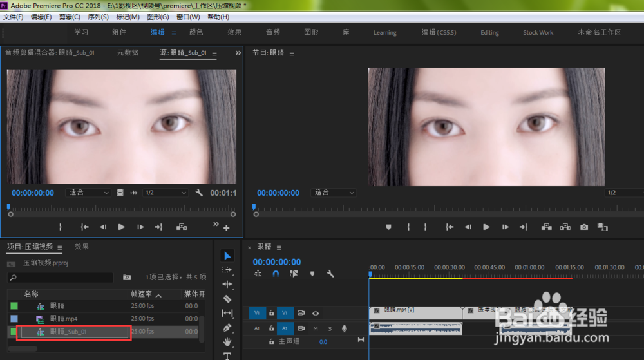This screenshot has height=360, width=644.
Task: Add marker in program monitor
Action: (x=388, y=227)
